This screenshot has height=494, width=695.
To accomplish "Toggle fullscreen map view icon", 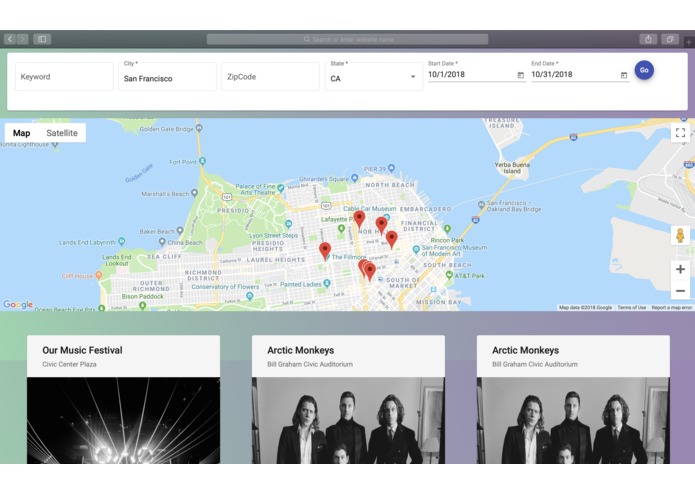I will click(680, 132).
